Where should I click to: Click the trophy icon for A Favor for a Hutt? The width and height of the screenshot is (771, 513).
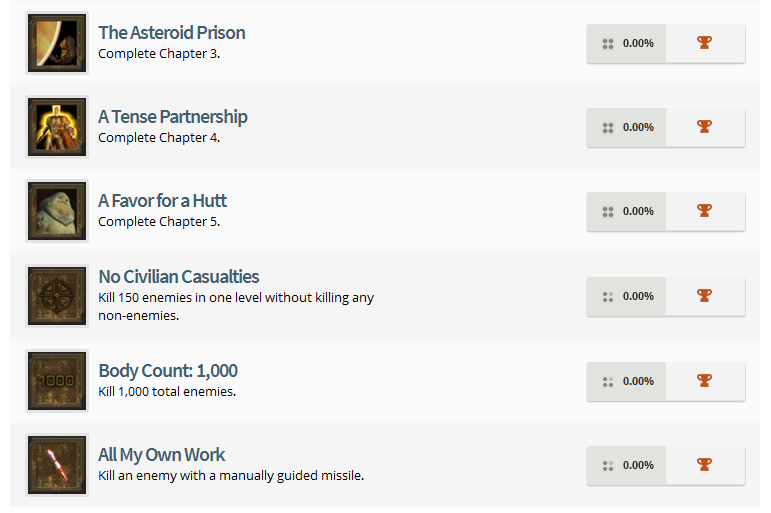pyautogui.click(x=705, y=211)
